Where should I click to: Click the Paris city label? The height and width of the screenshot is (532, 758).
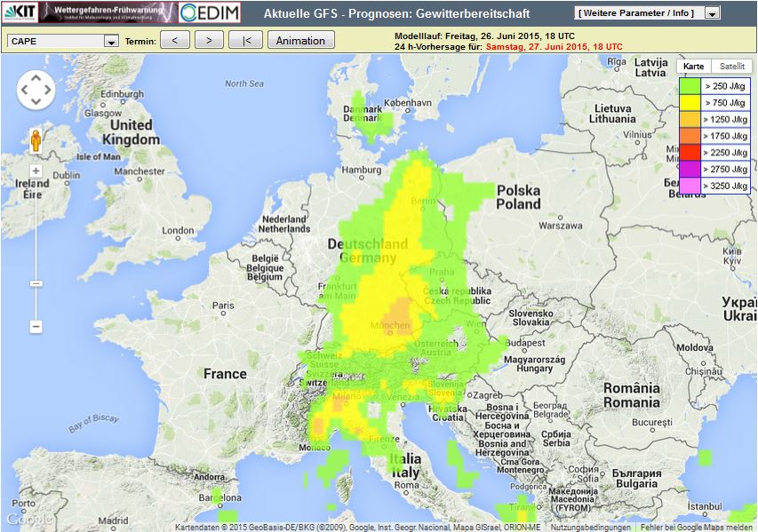tap(223, 306)
